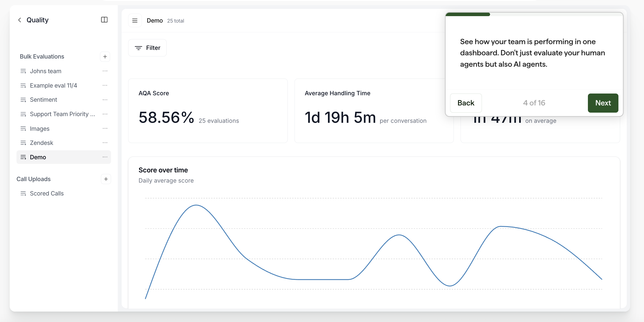The image size is (644, 322).
Task: Toggle the sidebar panel layout icon
Action: (104, 20)
